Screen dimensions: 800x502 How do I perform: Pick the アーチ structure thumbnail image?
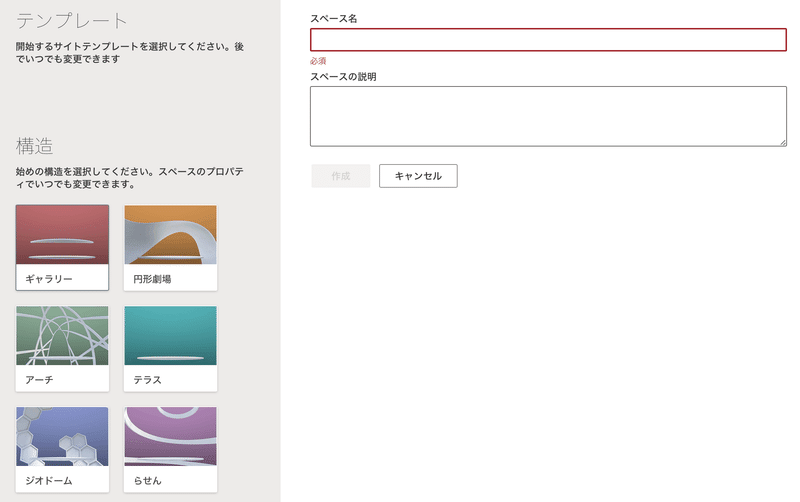(x=62, y=336)
